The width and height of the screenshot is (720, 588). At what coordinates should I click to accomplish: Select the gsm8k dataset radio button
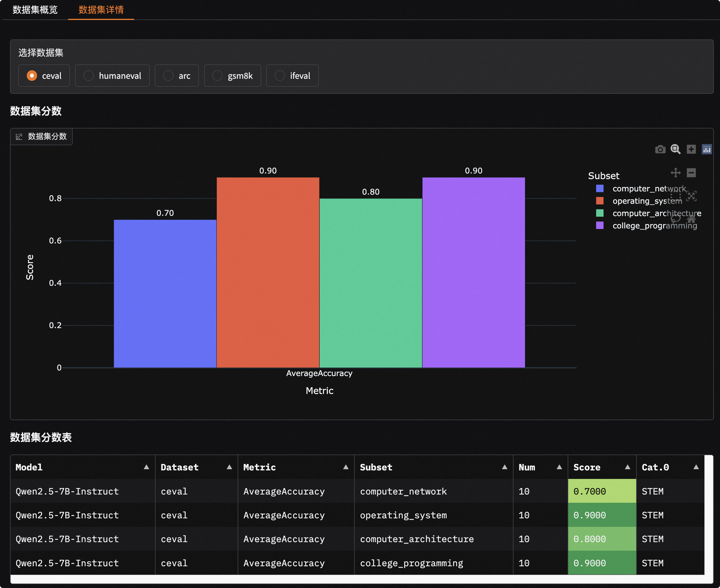[218, 76]
